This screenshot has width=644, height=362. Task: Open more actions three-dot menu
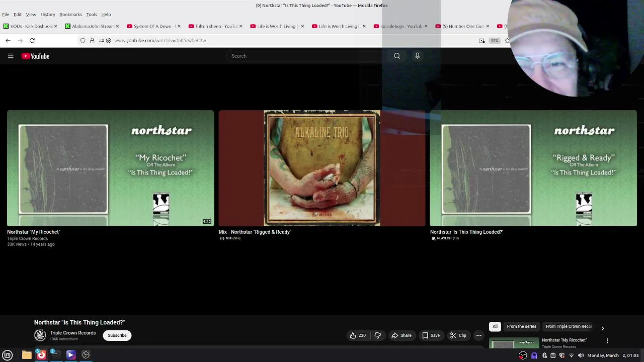(479, 335)
